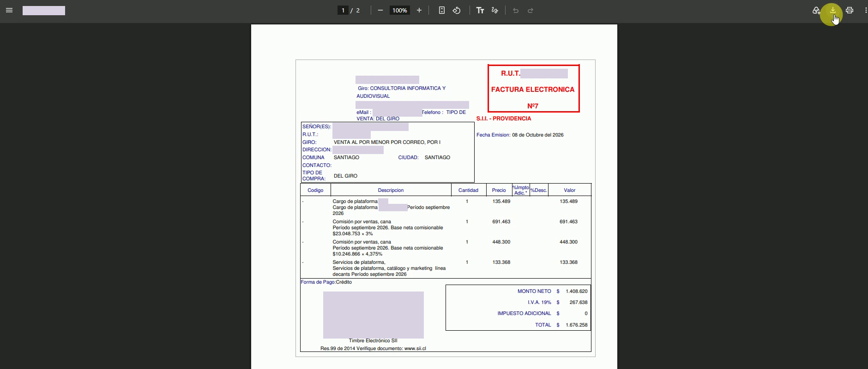
Task: Click the Precio 448.300 table cell
Action: click(x=501, y=242)
